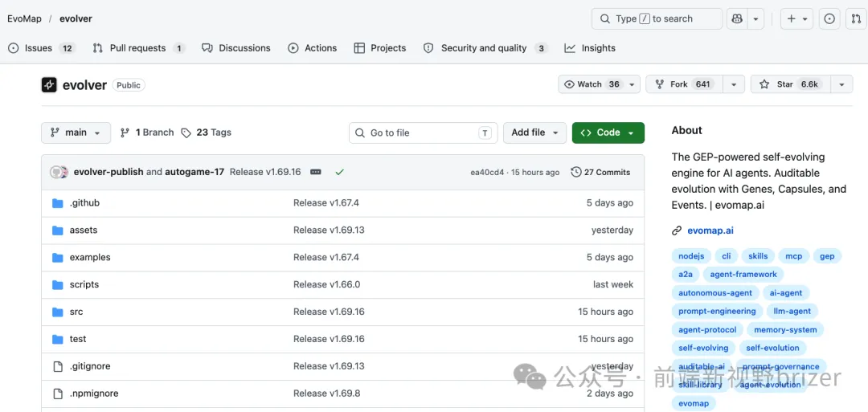Select the llm-agent topic tag
The width and height of the screenshot is (868, 412).
point(792,311)
